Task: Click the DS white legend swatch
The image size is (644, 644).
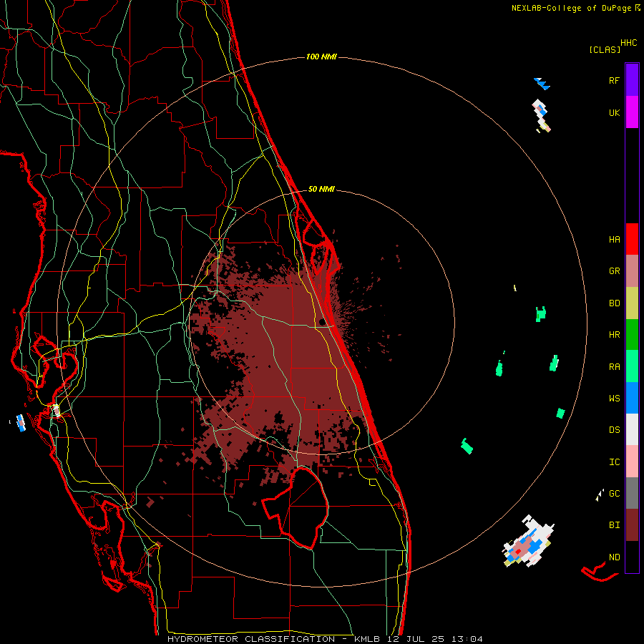Action: click(632, 429)
